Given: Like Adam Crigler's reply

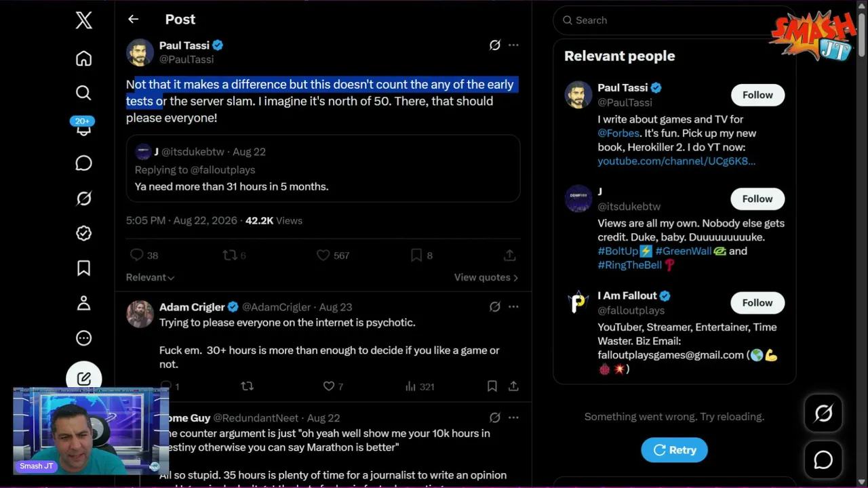Looking at the screenshot, I should coord(329,386).
